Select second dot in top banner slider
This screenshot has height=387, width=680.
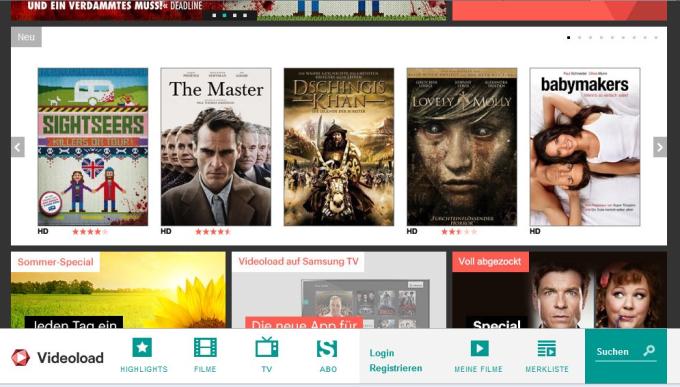click(x=224, y=15)
